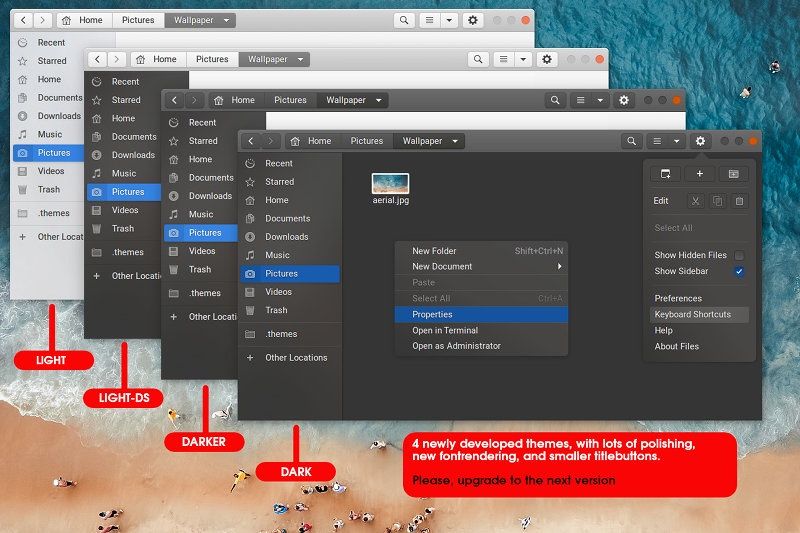
Task: Choose Open in Terminal from context menu
Action: pos(481,330)
